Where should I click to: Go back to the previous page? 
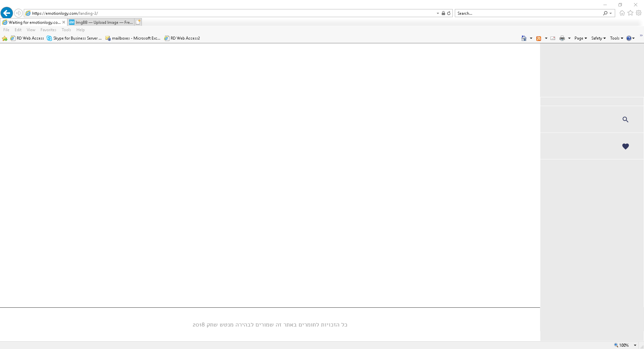(7, 13)
